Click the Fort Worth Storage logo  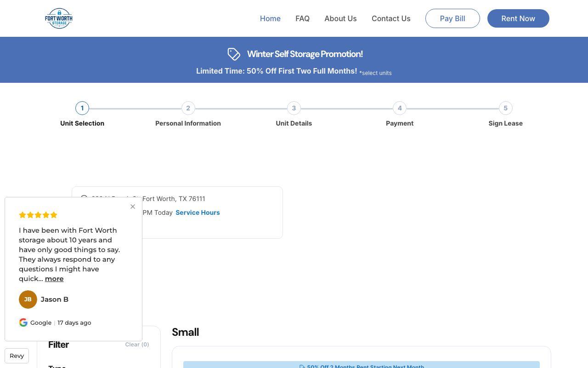59,18
